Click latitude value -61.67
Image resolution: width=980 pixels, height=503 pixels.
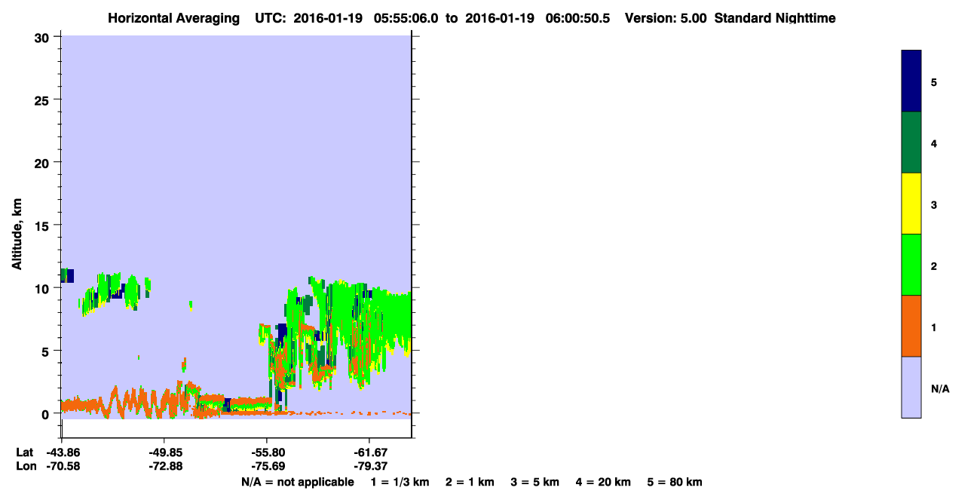point(369,452)
